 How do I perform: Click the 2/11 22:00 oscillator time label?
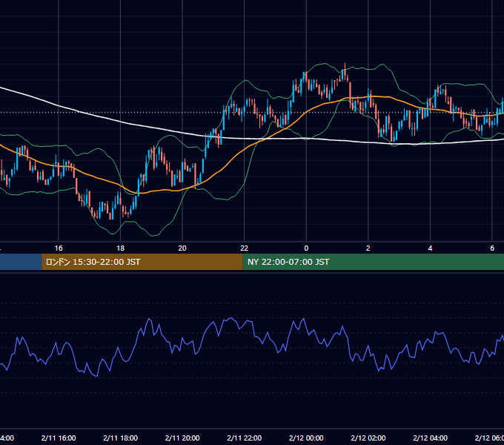tap(245, 438)
